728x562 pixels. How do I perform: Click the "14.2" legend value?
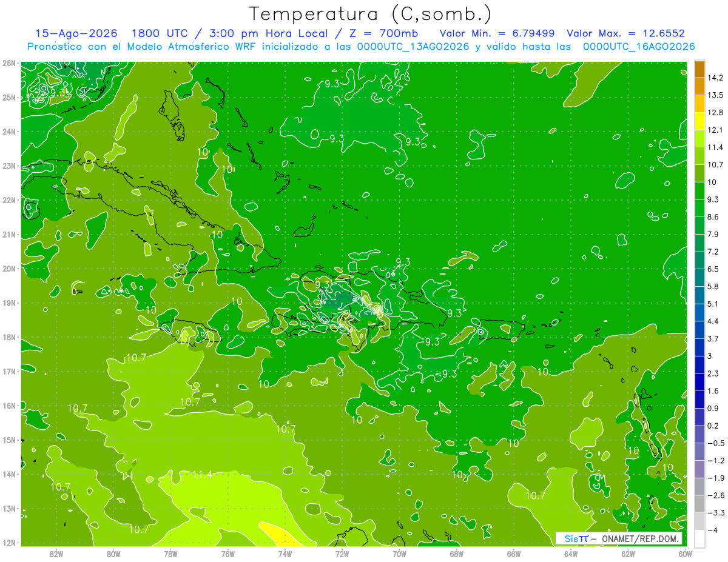[x=715, y=78]
